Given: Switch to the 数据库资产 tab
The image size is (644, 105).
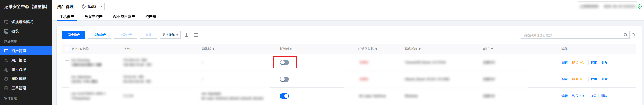Looking at the screenshot, I should pyautogui.click(x=93, y=17).
